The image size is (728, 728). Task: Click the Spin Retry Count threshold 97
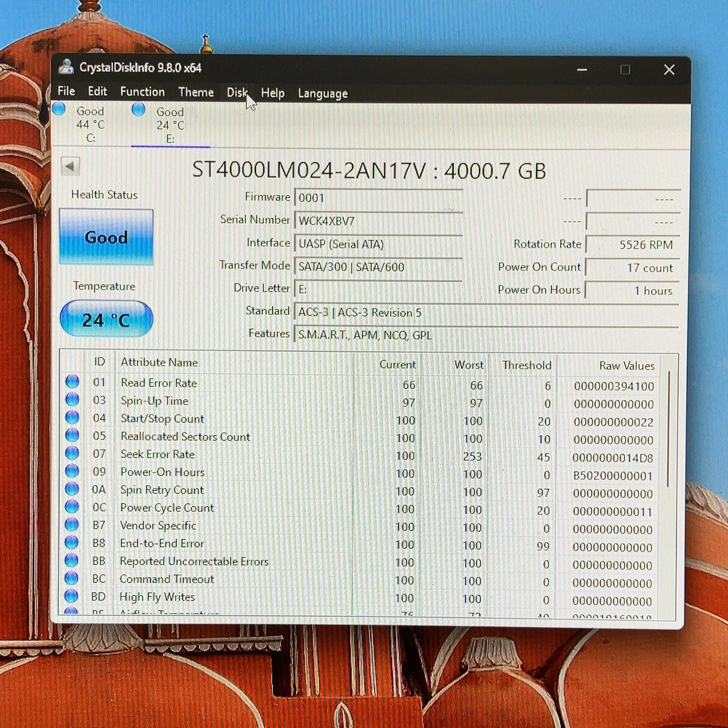click(544, 493)
